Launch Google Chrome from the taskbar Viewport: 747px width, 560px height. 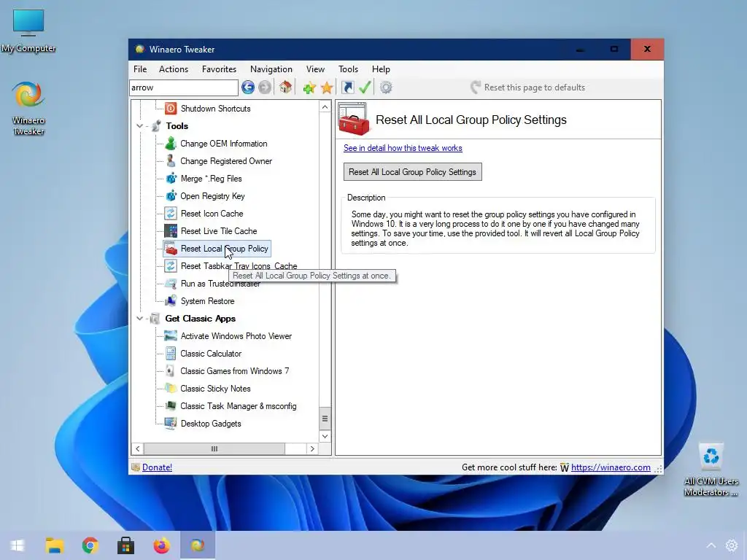point(90,545)
